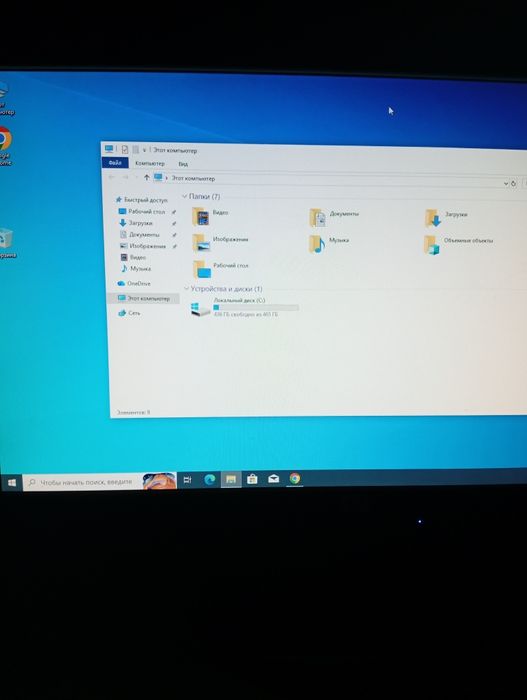Select OneDrive in the navigation pane
The height and width of the screenshot is (700, 527).
pyautogui.click(x=134, y=283)
